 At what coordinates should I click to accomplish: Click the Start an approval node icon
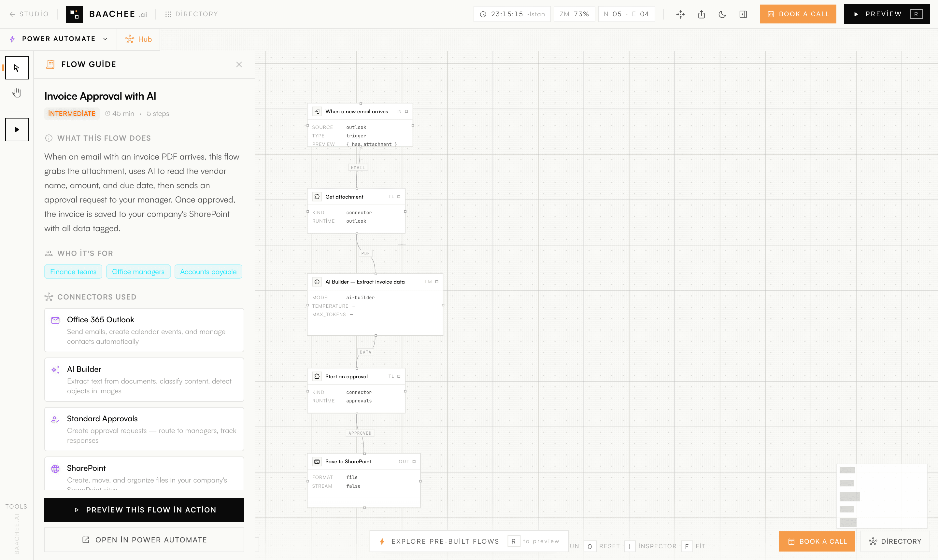[x=317, y=376]
